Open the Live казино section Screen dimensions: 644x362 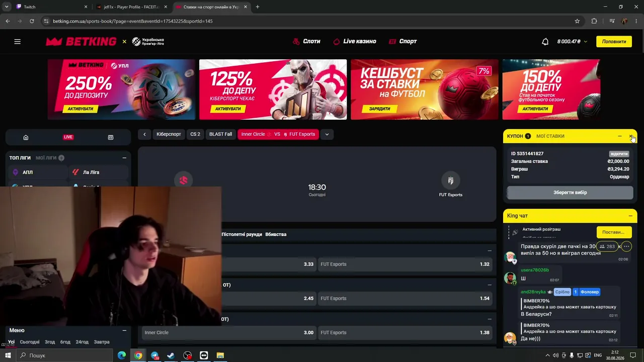click(355, 42)
